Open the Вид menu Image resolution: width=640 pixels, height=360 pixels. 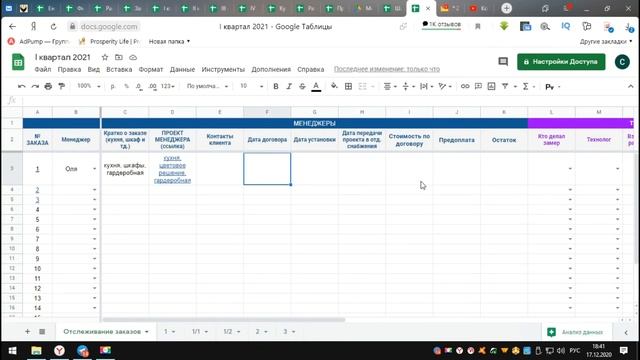pyautogui.click(x=93, y=69)
